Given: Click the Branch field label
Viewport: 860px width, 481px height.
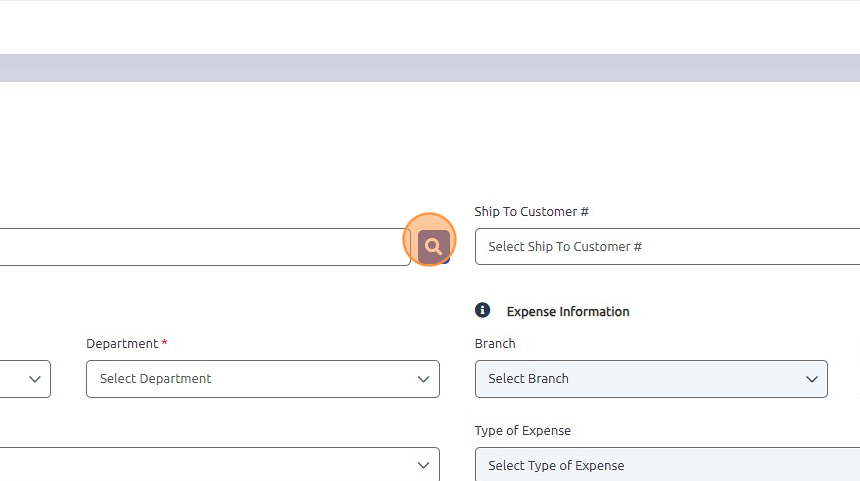Looking at the screenshot, I should [495, 344].
